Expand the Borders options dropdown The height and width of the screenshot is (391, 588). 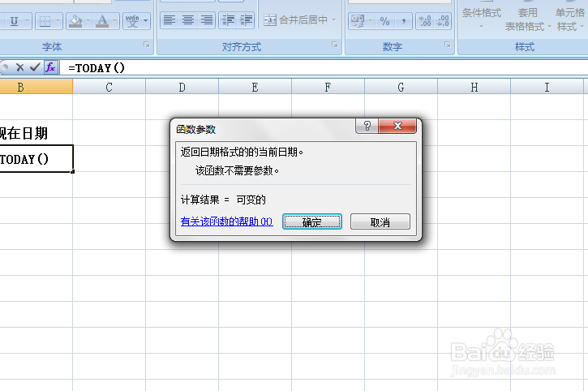58,20
